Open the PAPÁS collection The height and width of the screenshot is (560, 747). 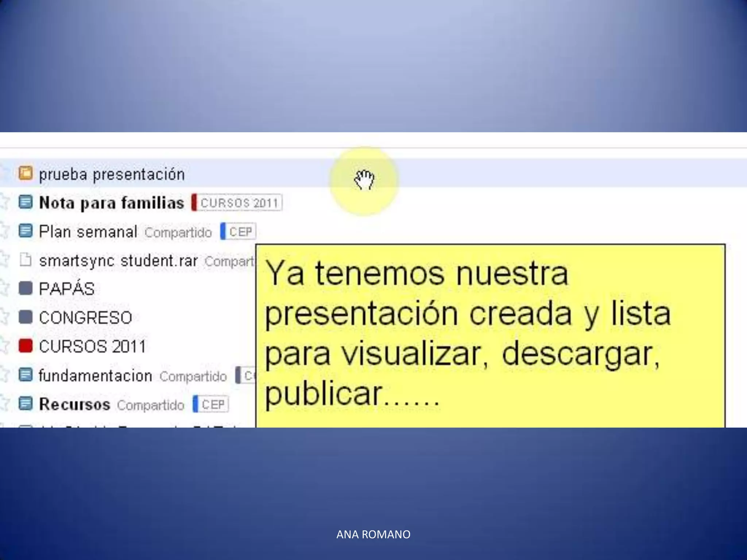67,289
